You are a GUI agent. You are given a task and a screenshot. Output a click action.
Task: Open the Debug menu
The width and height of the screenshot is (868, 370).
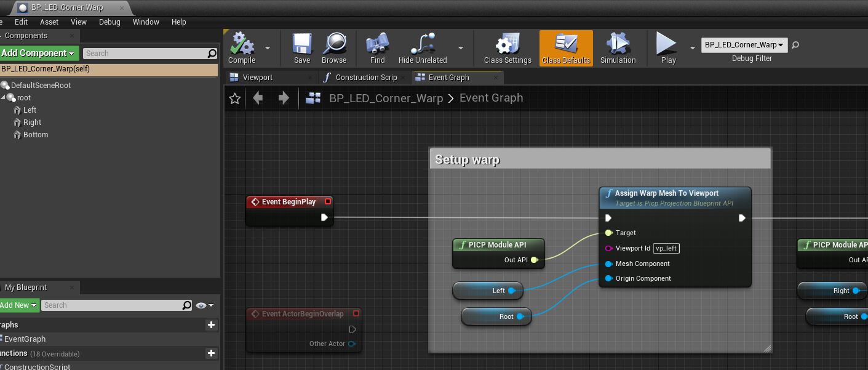(109, 22)
